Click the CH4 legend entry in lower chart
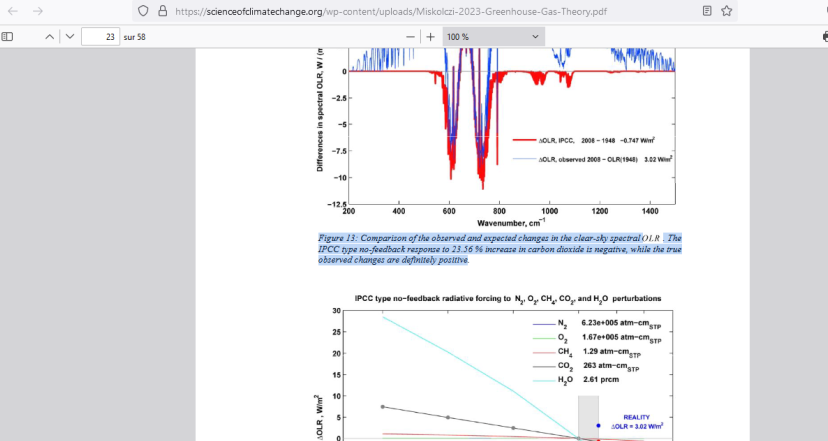This screenshot has height=441, width=828. [587, 352]
